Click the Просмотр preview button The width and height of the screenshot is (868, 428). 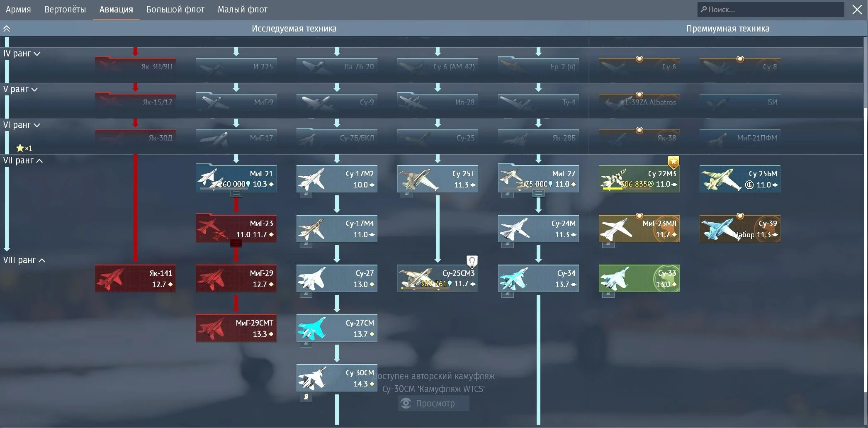coord(433,403)
